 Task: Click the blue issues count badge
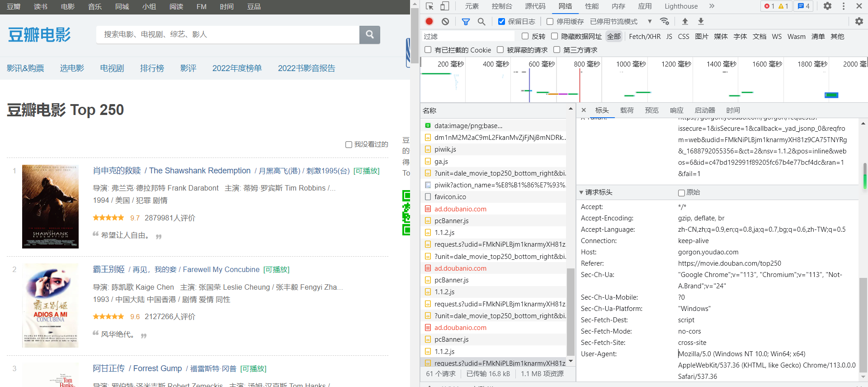[803, 6]
